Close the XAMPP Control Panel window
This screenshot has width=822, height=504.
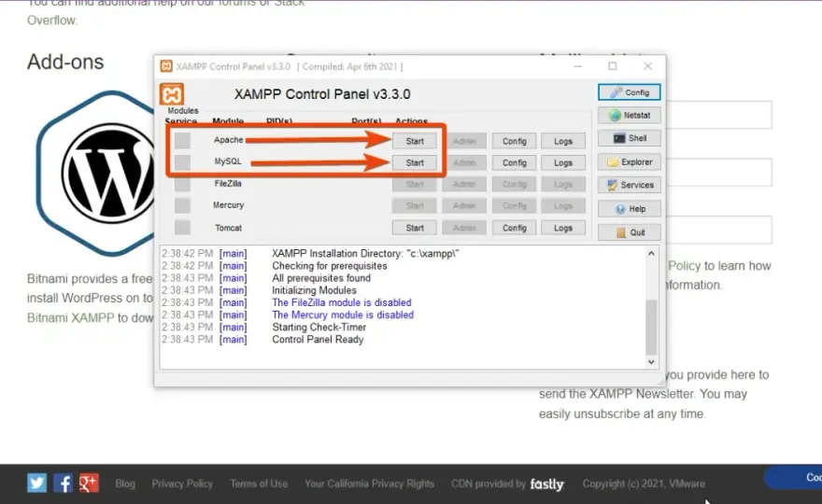click(647, 66)
